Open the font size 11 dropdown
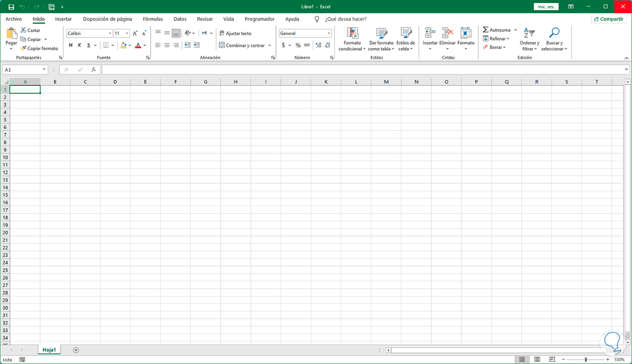Viewport: 632px width, 364px height. [x=127, y=33]
